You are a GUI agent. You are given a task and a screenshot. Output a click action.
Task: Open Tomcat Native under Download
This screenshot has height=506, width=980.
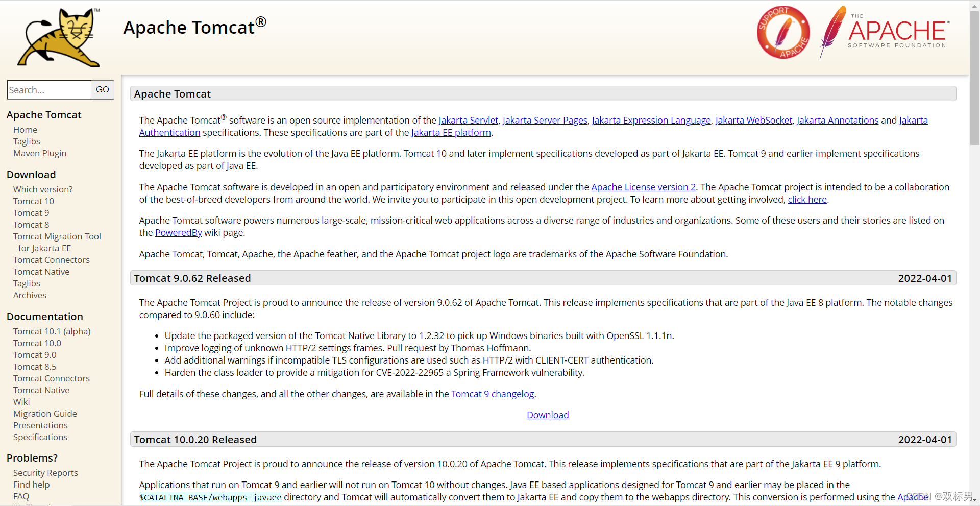pyautogui.click(x=41, y=272)
